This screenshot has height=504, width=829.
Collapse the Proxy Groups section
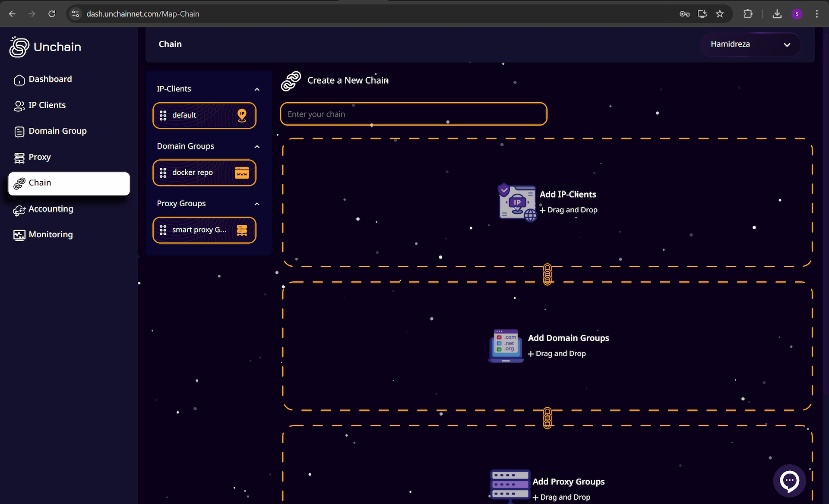tap(257, 204)
